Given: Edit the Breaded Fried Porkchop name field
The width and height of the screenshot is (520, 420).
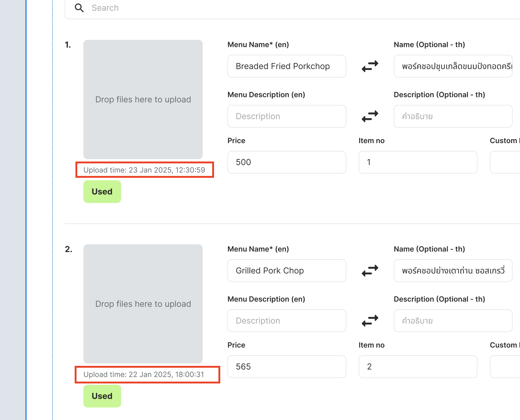Looking at the screenshot, I should pyautogui.click(x=286, y=66).
